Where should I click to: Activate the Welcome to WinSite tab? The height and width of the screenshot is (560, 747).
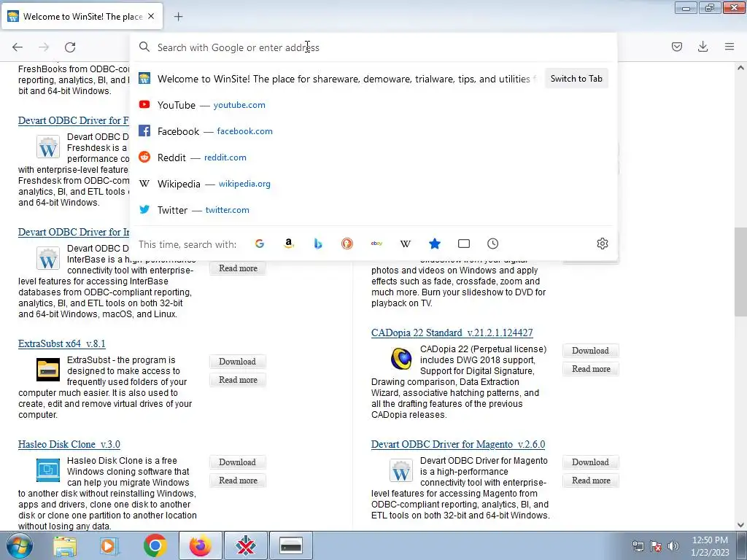[82, 16]
